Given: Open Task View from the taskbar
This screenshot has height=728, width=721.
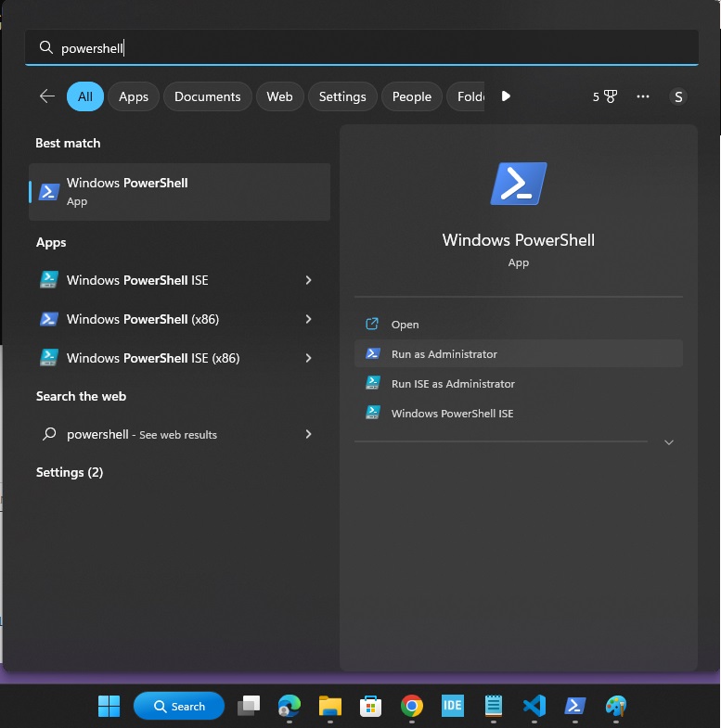Looking at the screenshot, I should 249,706.
